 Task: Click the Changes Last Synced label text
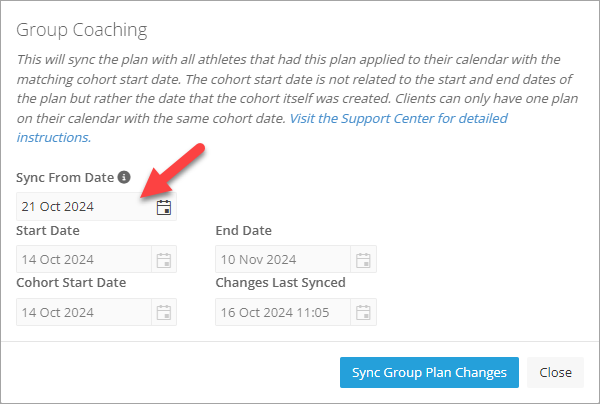280,282
